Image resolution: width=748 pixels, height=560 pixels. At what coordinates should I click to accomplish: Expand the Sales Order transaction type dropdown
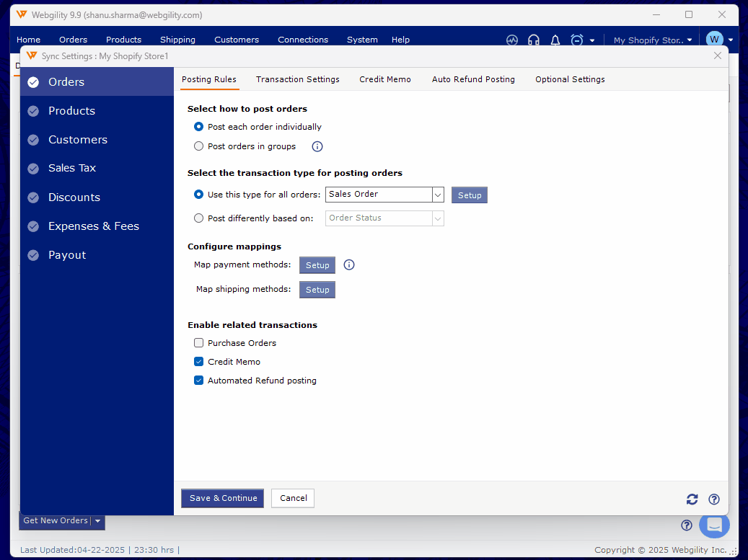coord(437,195)
